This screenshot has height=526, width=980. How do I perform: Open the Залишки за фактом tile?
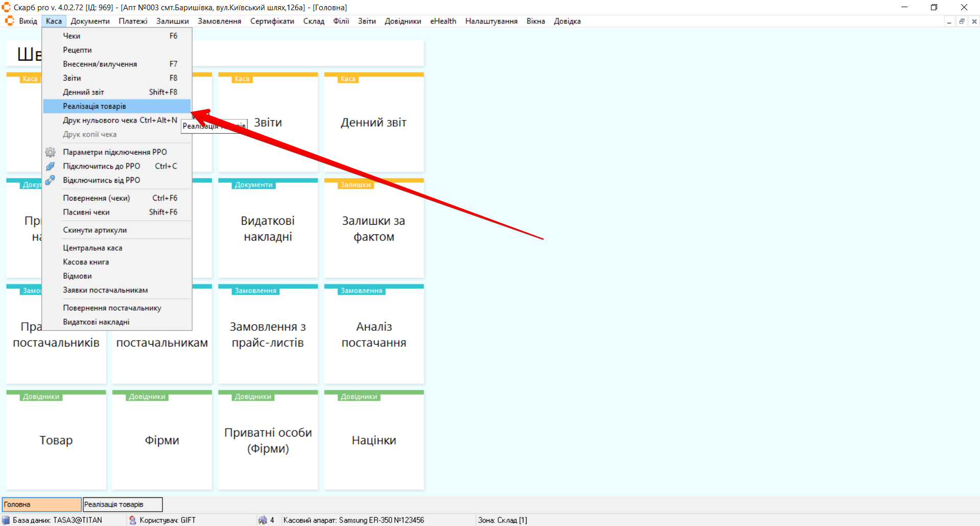[x=374, y=229]
